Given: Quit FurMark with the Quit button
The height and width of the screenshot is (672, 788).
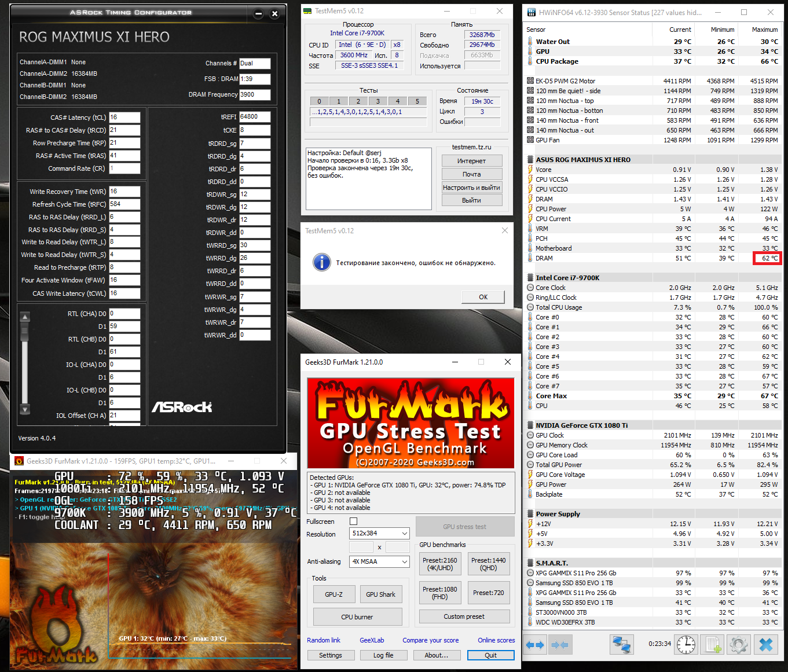Looking at the screenshot, I should pos(491,655).
